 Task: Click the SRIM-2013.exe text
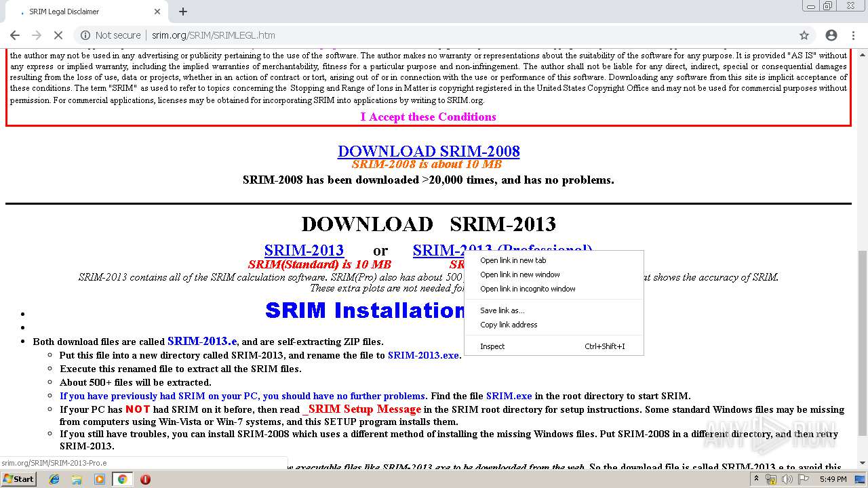point(423,355)
